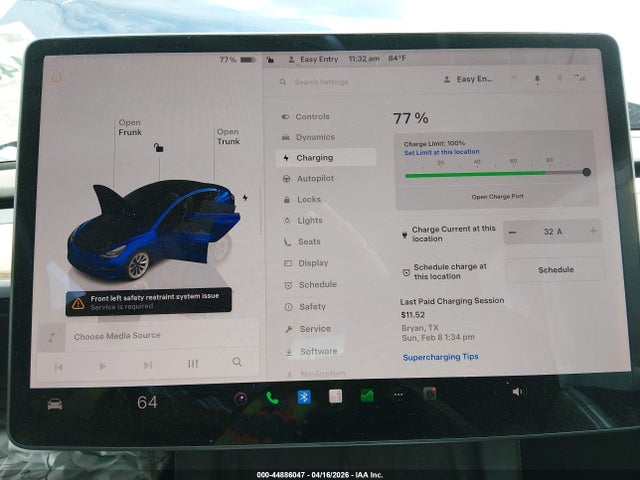Tap the volume speaker icon
The height and width of the screenshot is (480, 640).
(517, 392)
